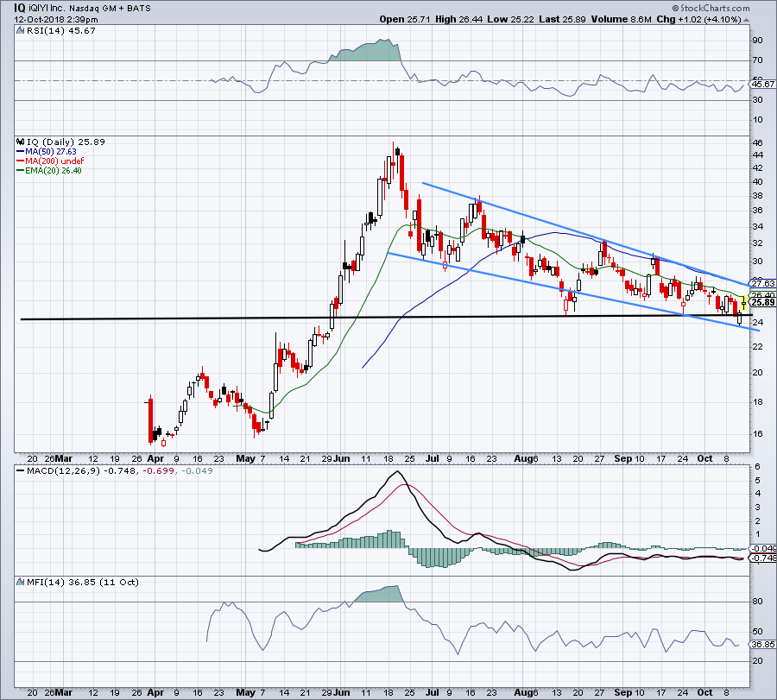This screenshot has height=700, width=777.
Task: Click the 80 label on MFI axis
Action: click(758, 602)
